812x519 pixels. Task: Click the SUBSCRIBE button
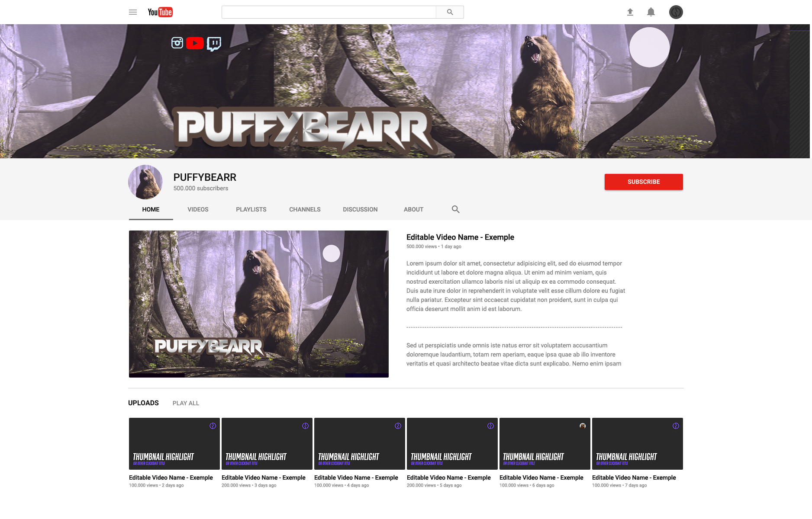coord(644,182)
